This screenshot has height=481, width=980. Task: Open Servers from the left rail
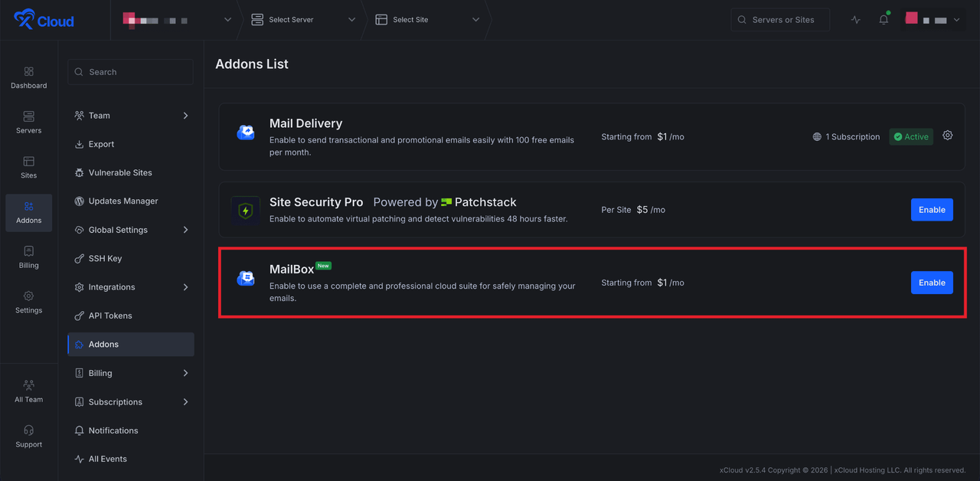(28, 123)
